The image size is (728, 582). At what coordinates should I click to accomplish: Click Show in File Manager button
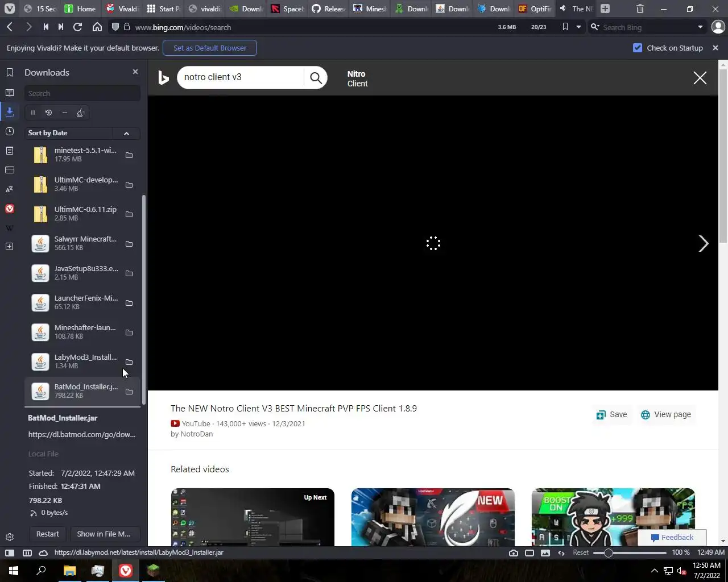(104, 534)
